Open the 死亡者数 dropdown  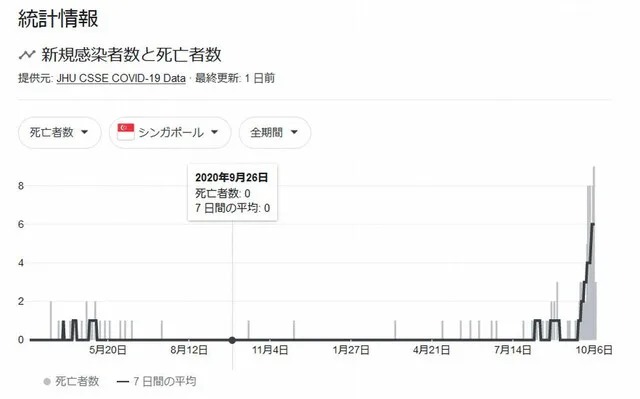pos(60,133)
